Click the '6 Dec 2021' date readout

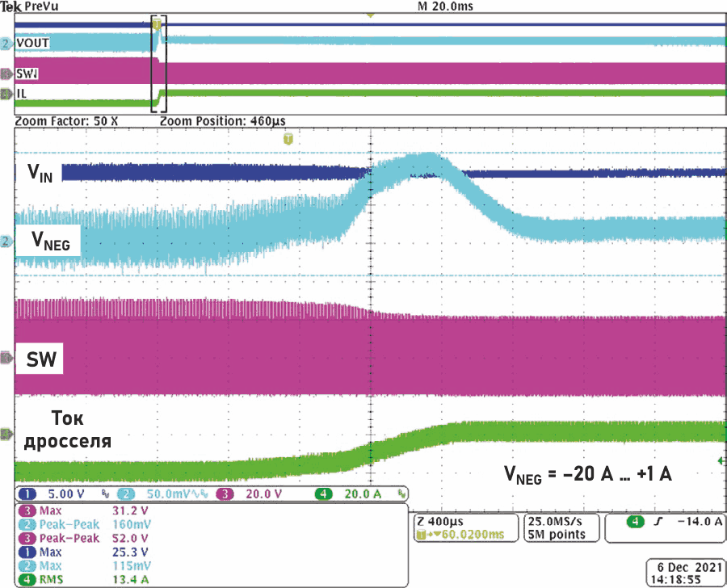click(690, 567)
